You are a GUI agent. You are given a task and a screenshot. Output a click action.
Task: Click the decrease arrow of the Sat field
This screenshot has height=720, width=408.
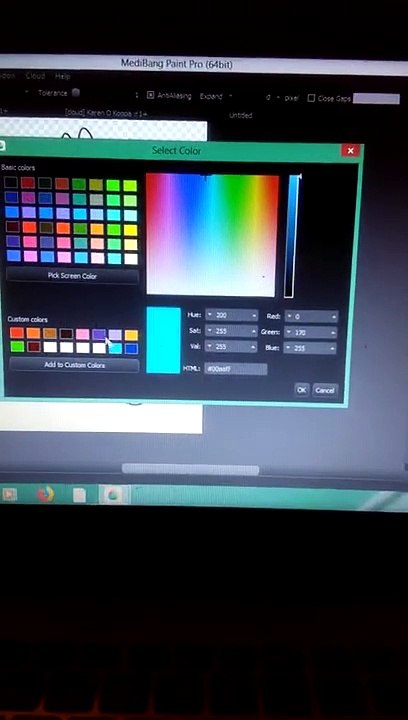(210, 331)
